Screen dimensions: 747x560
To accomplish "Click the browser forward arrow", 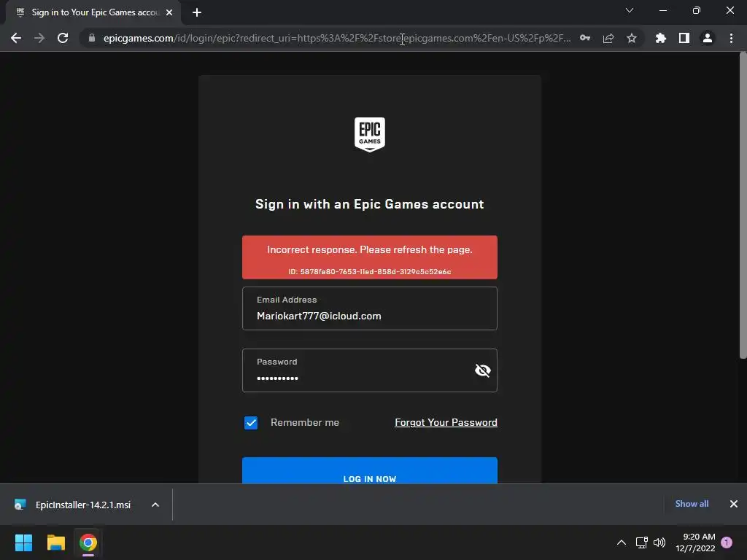I will 39,38.
